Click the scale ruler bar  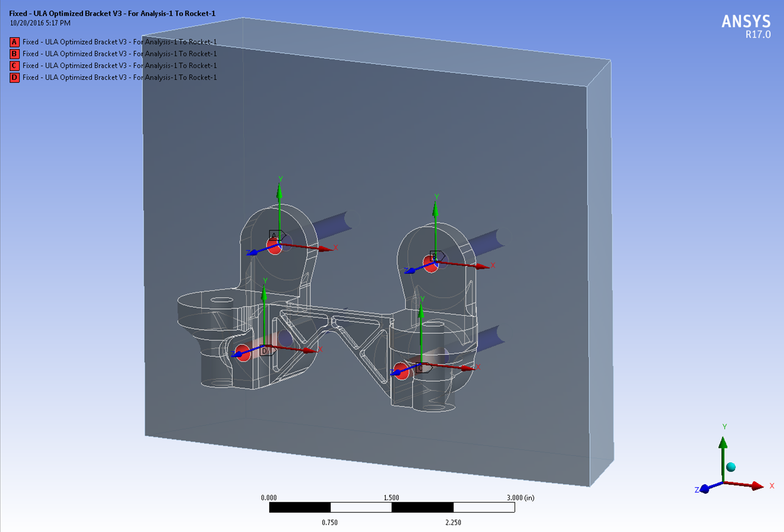(392, 508)
